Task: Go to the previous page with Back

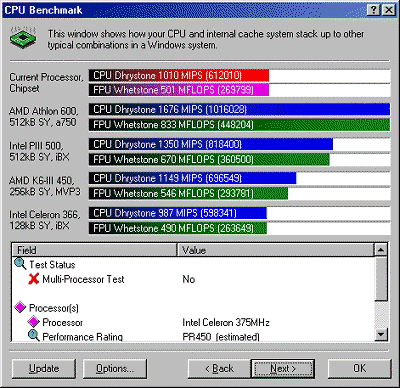Action: point(219,369)
